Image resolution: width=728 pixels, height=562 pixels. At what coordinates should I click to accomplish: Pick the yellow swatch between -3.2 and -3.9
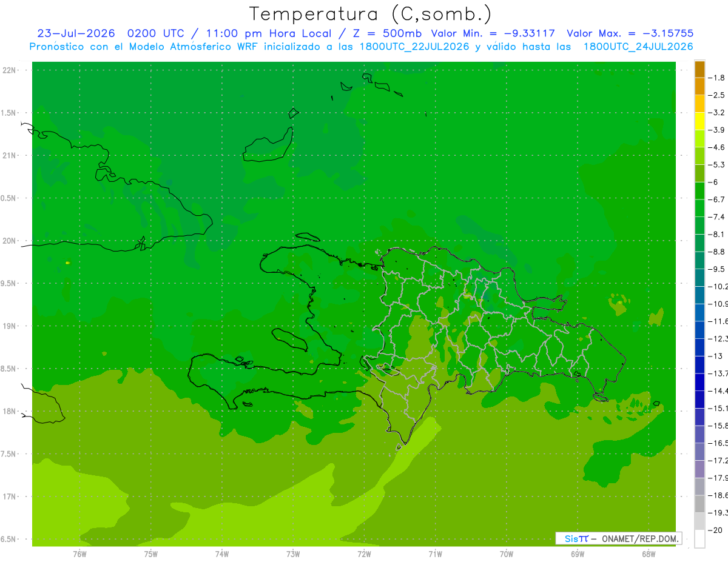click(699, 121)
